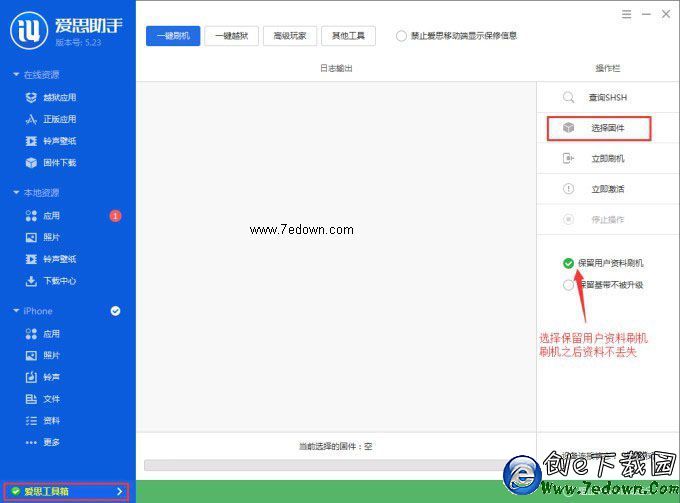This screenshot has height=503, width=680.
Task: Select 固件下载 text label
Action: tap(60, 163)
